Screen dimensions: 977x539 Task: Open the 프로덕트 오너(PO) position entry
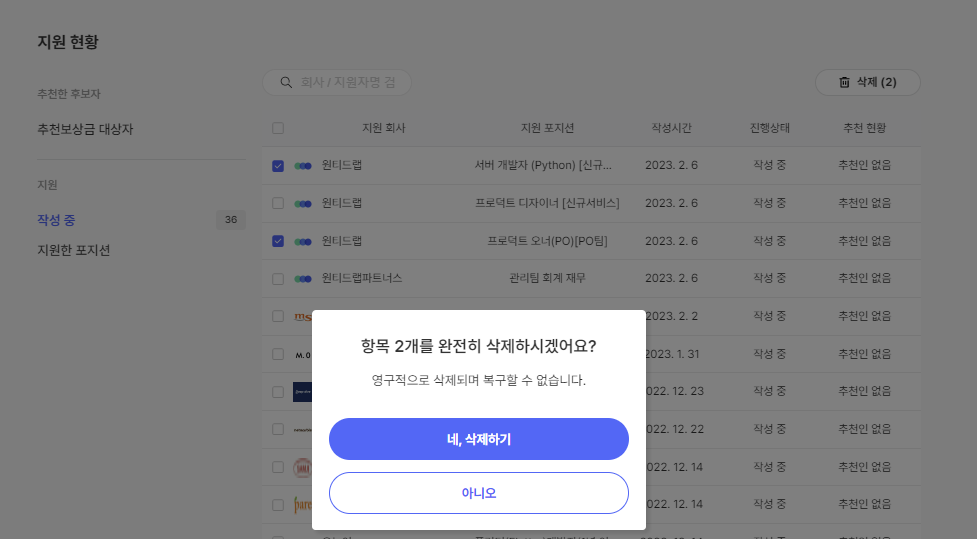547,241
